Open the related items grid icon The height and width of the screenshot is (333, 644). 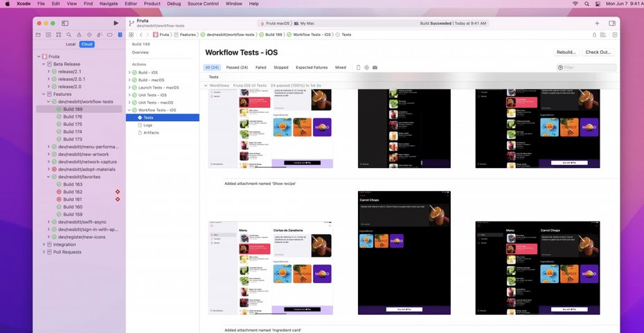click(131, 35)
